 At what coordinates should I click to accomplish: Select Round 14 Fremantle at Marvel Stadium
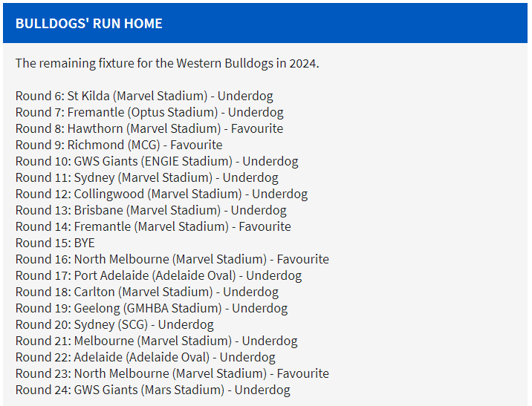pos(153,226)
